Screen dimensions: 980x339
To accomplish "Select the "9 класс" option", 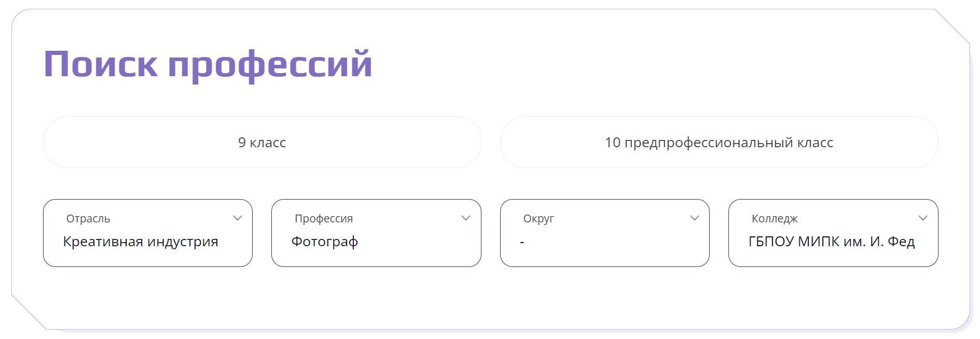I will [x=262, y=143].
